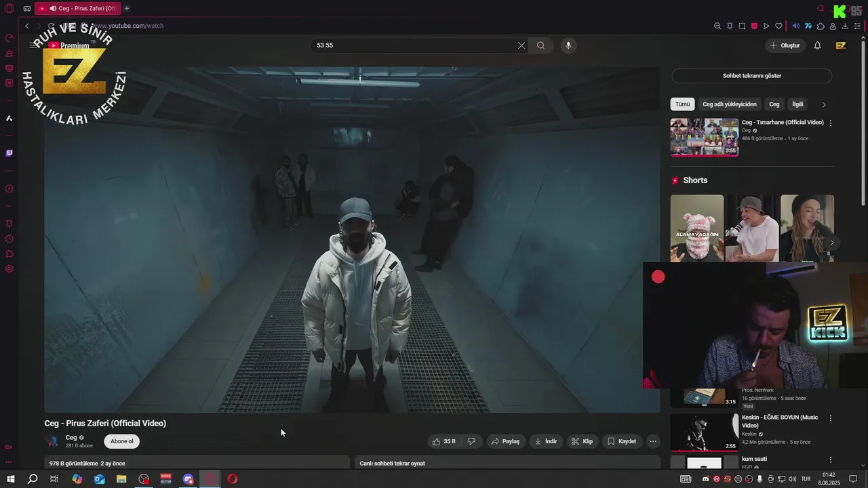Image resolution: width=868 pixels, height=488 pixels.
Task: Open the ad blocker shield icon
Action: point(754,26)
